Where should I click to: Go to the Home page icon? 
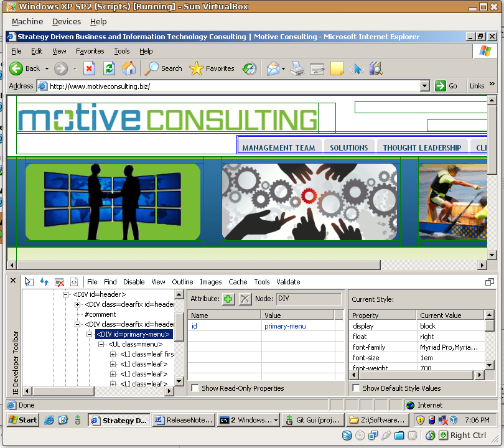(x=129, y=68)
